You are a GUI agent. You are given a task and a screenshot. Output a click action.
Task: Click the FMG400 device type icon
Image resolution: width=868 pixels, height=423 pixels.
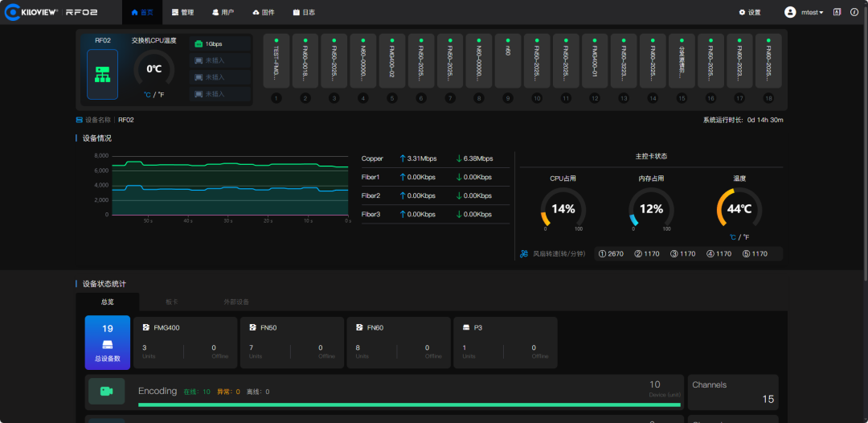pos(146,328)
